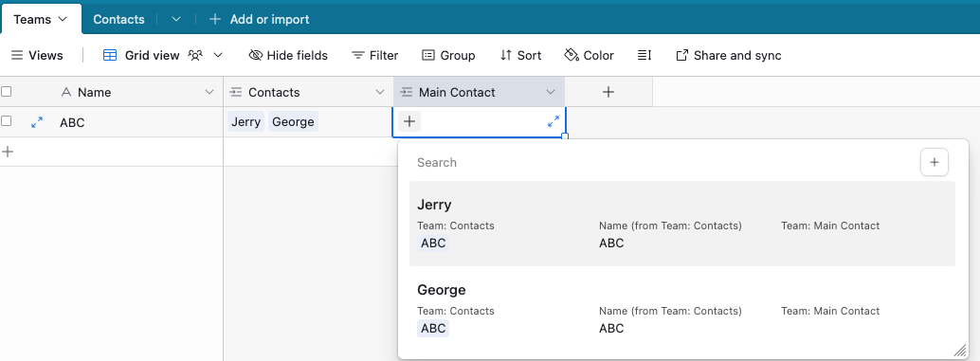Click Add or import
The height and width of the screenshot is (361, 980).
259,19
